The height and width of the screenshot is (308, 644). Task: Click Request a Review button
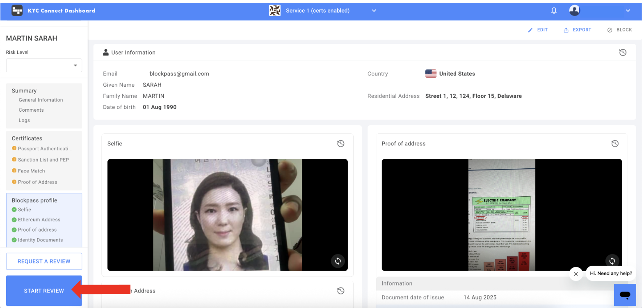[44, 261]
